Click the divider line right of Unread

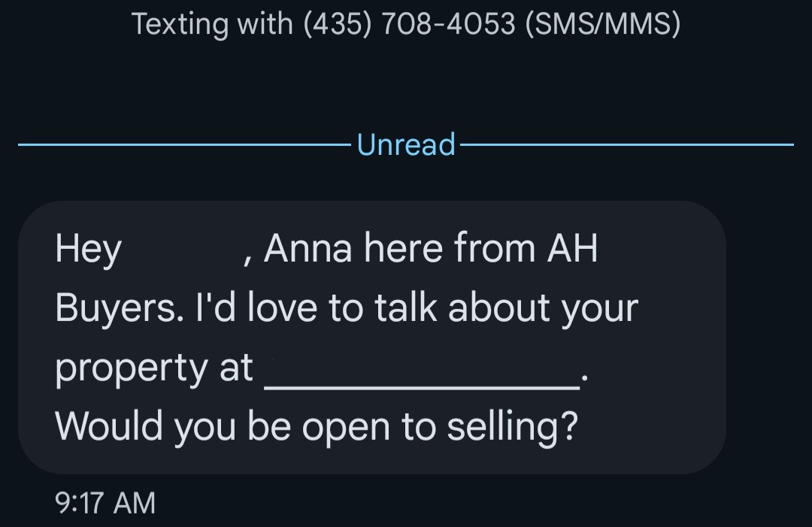click(x=626, y=144)
